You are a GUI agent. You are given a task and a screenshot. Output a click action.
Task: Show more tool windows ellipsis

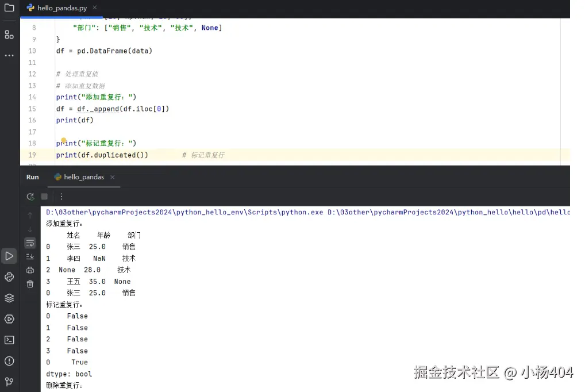pyautogui.click(x=9, y=55)
